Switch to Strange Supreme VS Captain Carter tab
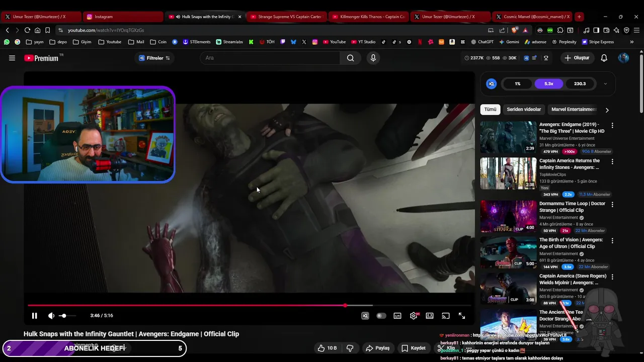Image resolution: width=644 pixels, height=362 pixels. (286, 17)
